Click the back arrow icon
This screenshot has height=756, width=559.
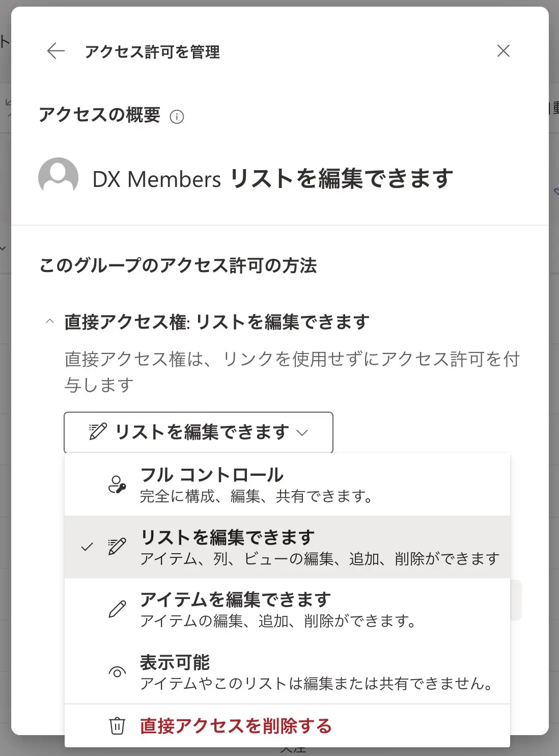point(56,51)
